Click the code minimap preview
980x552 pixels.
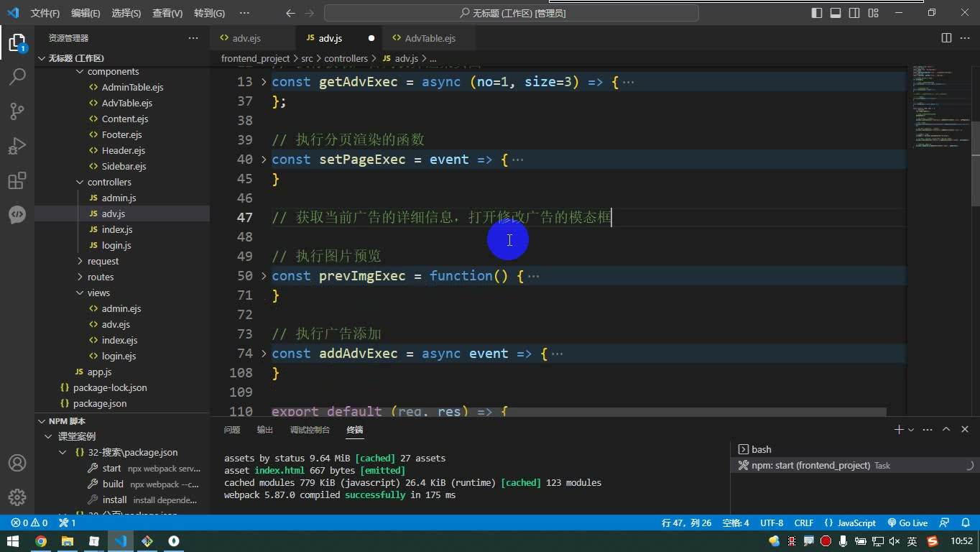(939, 107)
